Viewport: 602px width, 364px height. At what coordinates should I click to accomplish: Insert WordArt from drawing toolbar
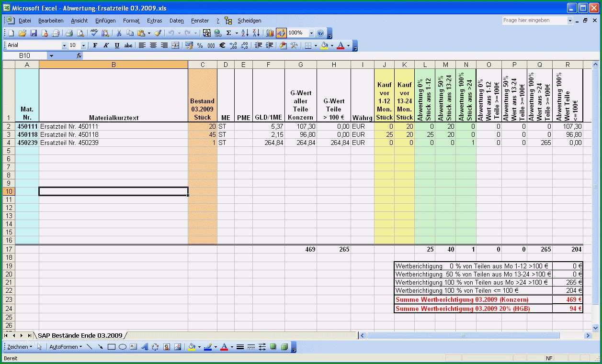(144, 347)
